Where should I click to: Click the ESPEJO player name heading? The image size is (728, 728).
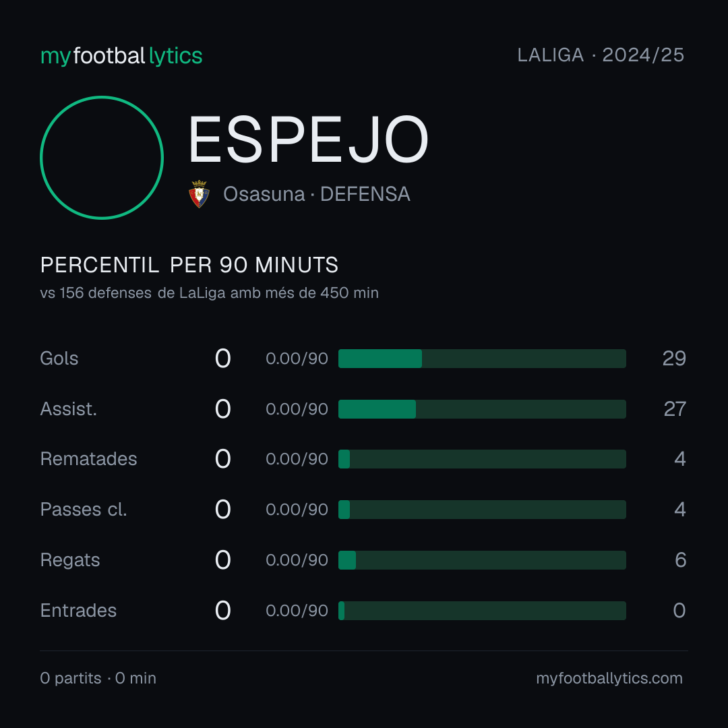pyautogui.click(x=308, y=140)
